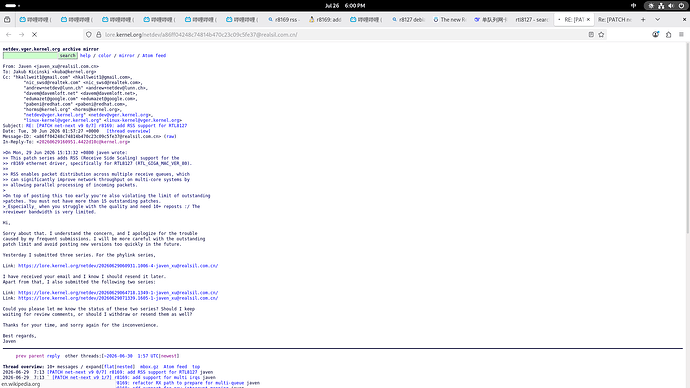690x388 pixels.
Task: Open Activities overview pill
Action: pyautogui.click(x=12, y=6)
